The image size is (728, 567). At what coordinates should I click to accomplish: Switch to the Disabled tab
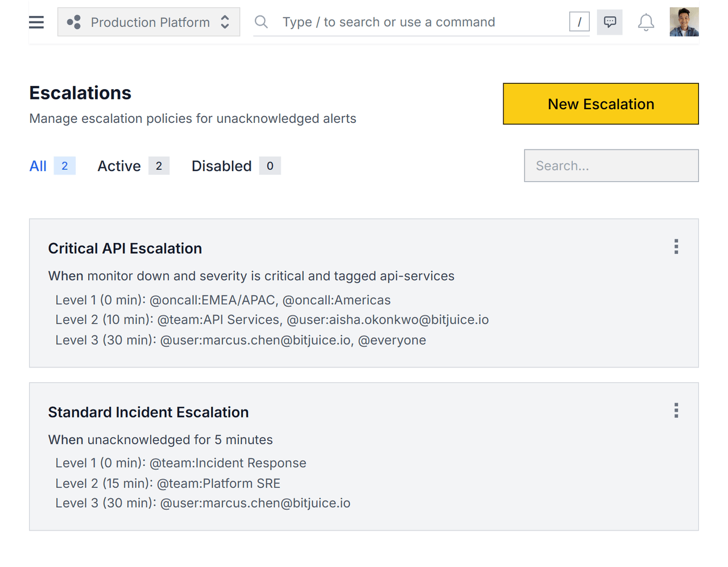point(222,166)
